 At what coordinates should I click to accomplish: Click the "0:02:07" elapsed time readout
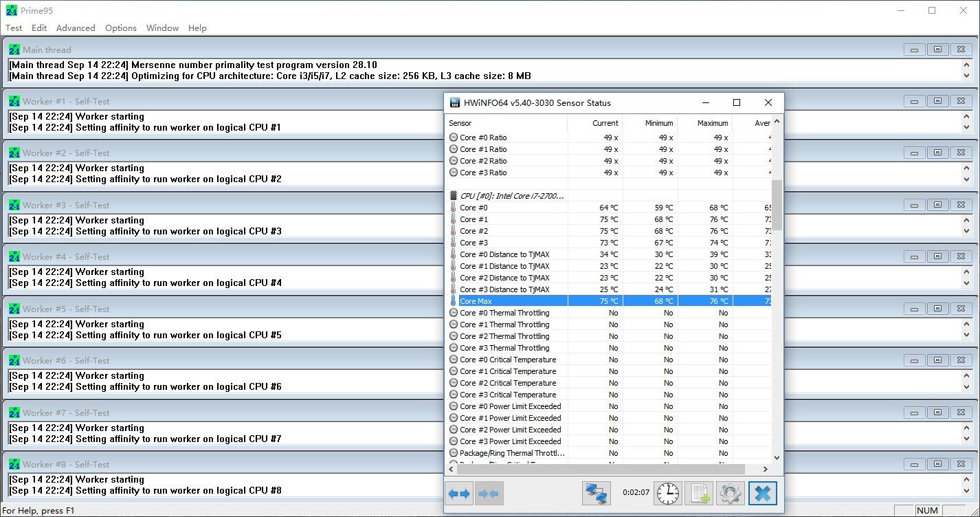coord(636,492)
